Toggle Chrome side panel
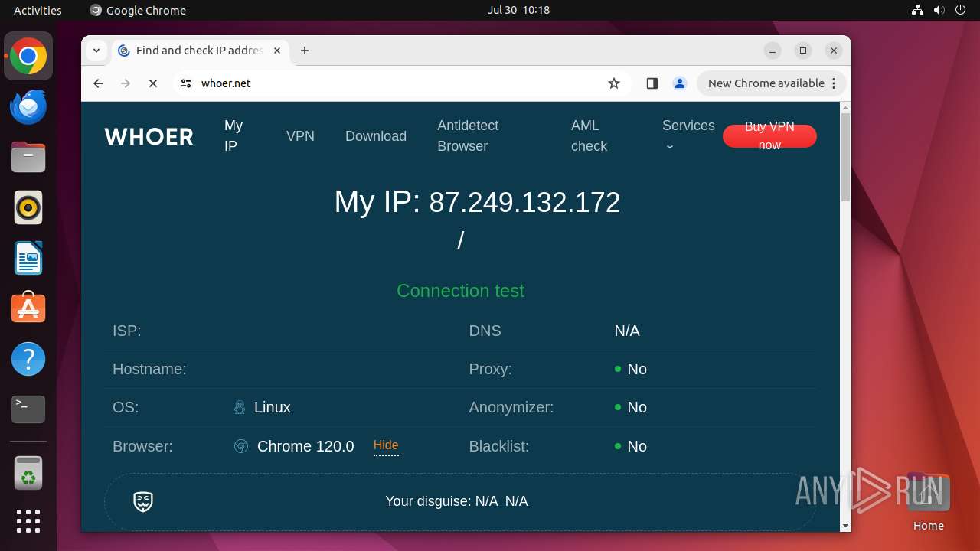 (652, 83)
